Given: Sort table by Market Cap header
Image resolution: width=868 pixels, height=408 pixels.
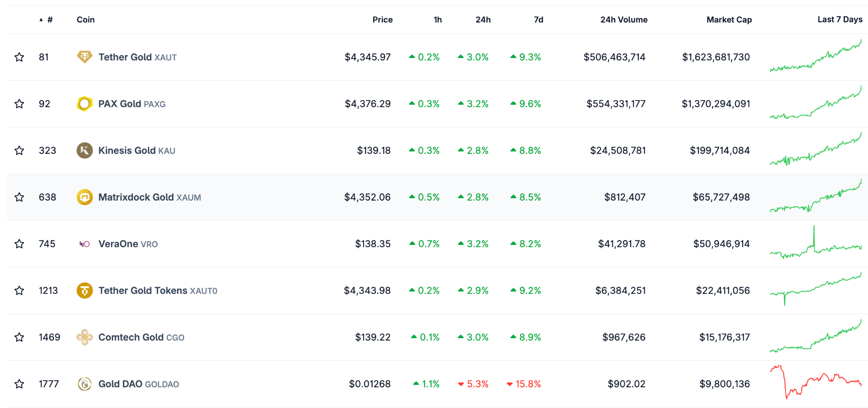Looking at the screenshot, I should [729, 20].
